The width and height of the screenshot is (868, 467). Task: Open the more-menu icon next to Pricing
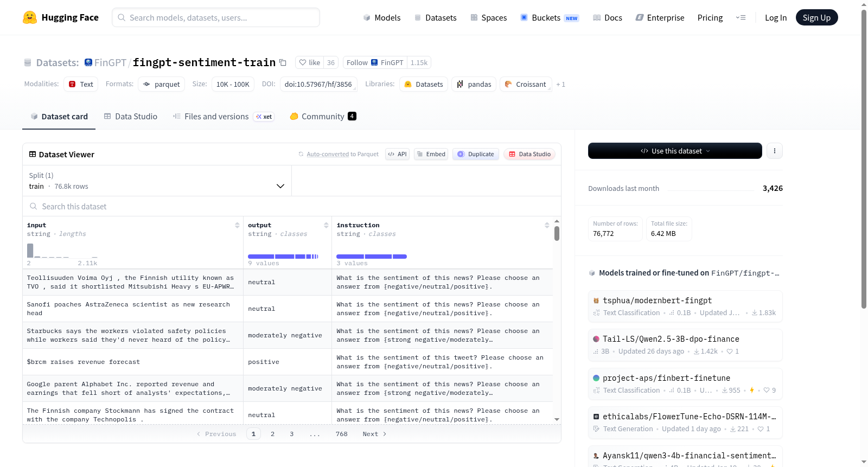(741, 18)
